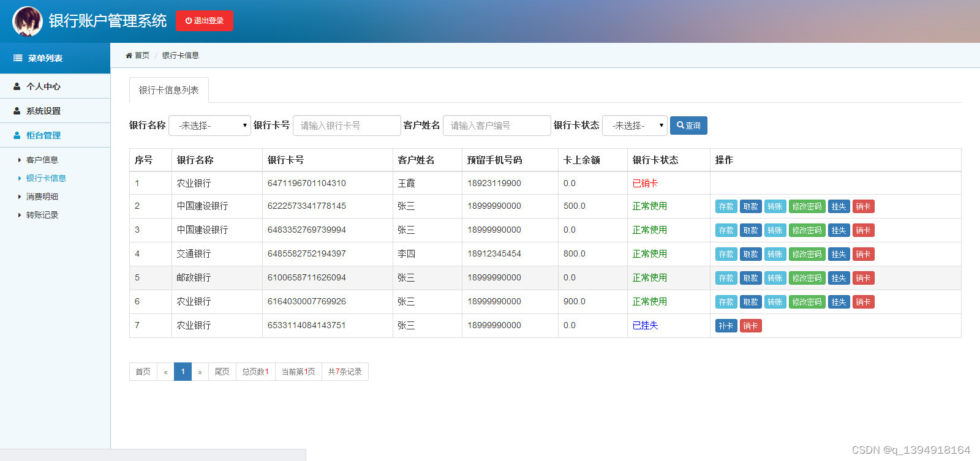
Task: Focus the 客户姓名 input field
Action: pos(497,126)
